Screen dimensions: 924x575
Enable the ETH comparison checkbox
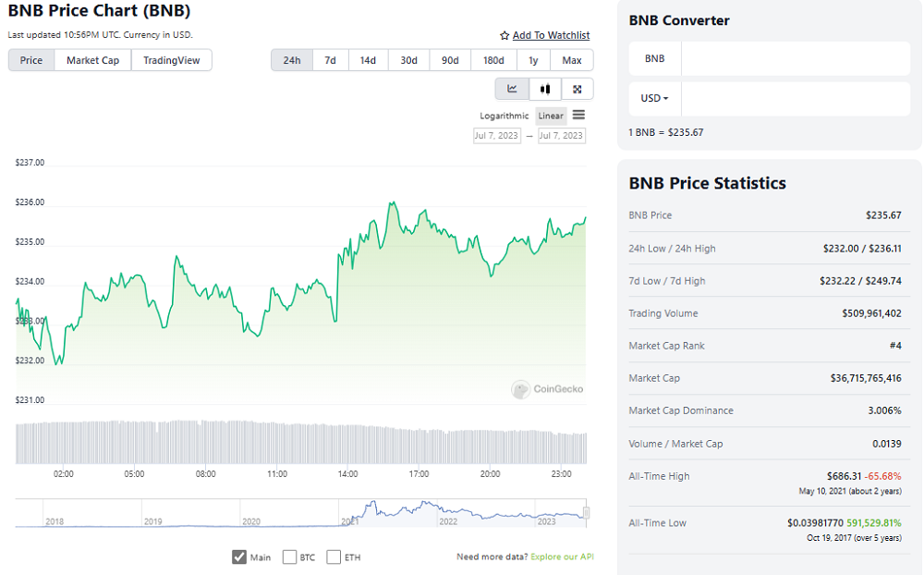click(334, 557)
